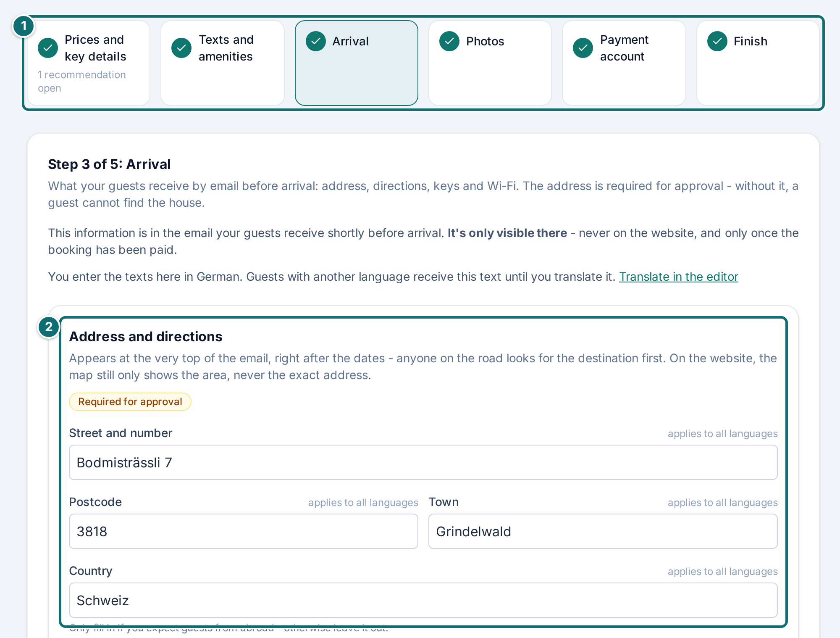The height and width of the screenshot is (638, 840).
Task: Open the Payment account step
Action: coord(624,63)
